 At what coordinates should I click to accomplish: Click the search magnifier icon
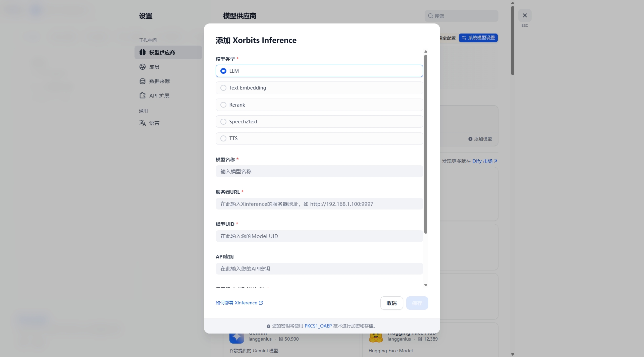430,16
